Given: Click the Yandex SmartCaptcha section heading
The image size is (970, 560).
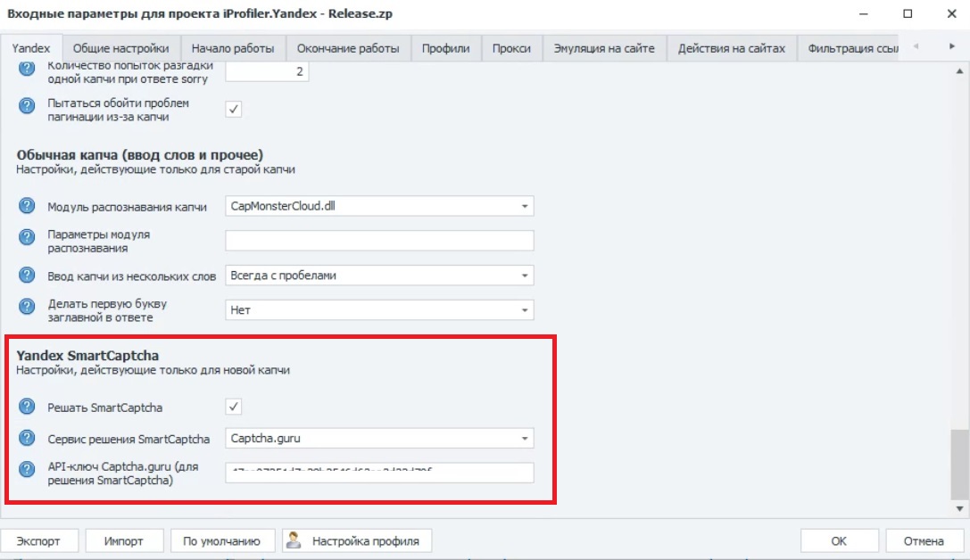Looking at the screenshot, I should (87, 356).
